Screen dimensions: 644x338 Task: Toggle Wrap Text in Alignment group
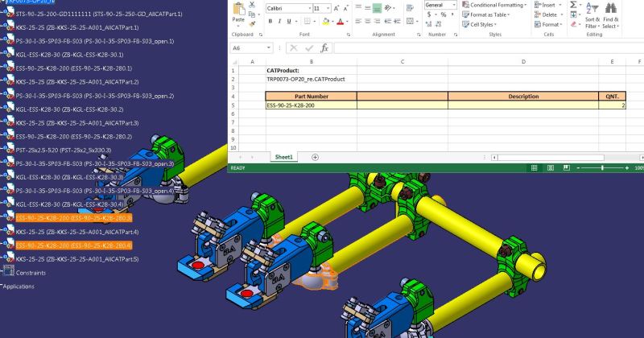[410, 8]
